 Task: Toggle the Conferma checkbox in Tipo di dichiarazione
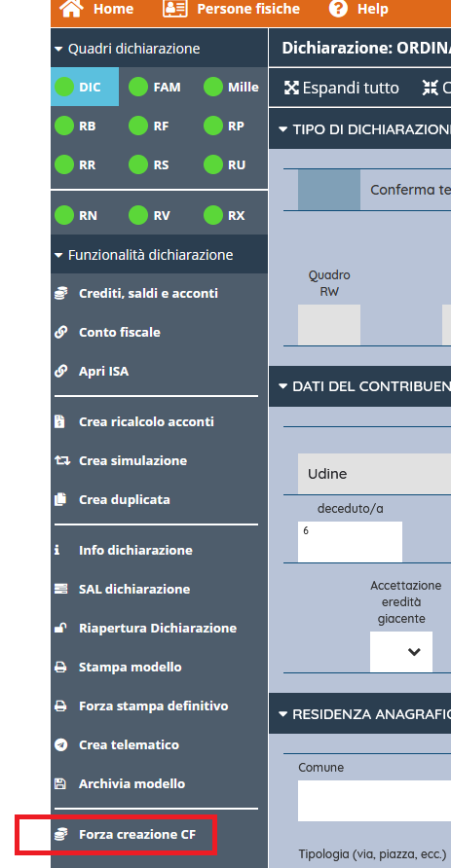pos(329,190)
